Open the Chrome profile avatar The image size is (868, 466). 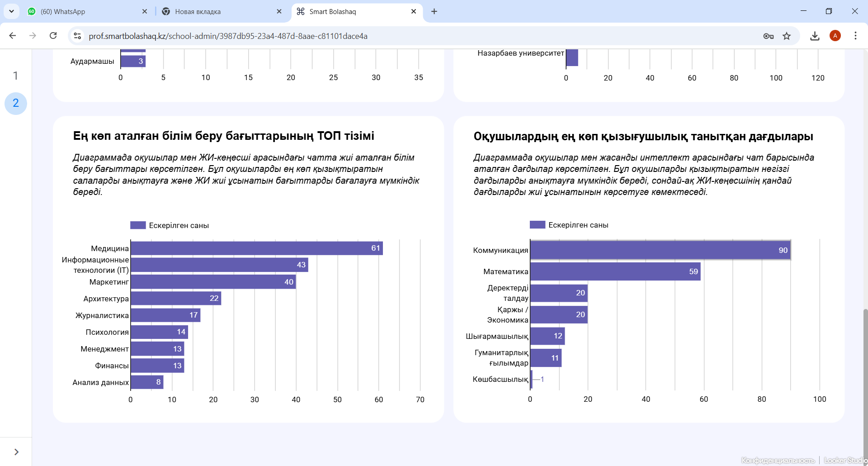click(x=835, y=36)
